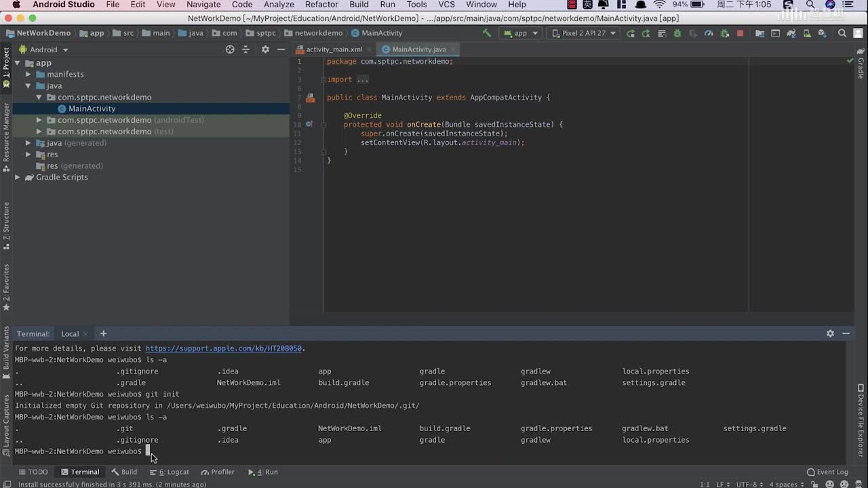The width and height of the screenshot is (868, 488).
Task: Expand Gradle Scripts node
Action: (x=17, y=178)
